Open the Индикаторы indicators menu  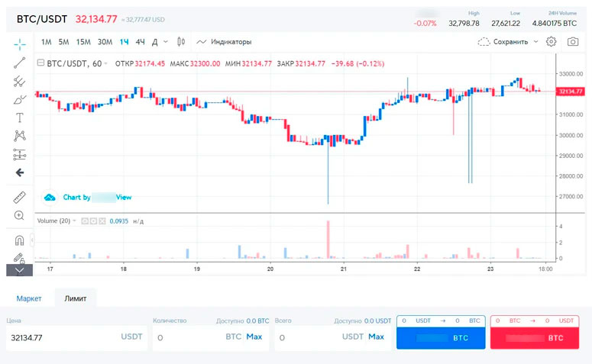point(225,42)
